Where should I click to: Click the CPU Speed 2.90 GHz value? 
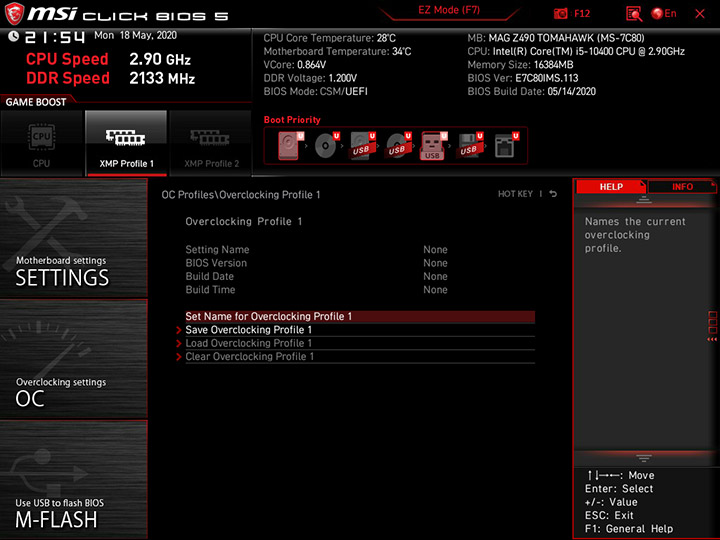tap(160, 59)
